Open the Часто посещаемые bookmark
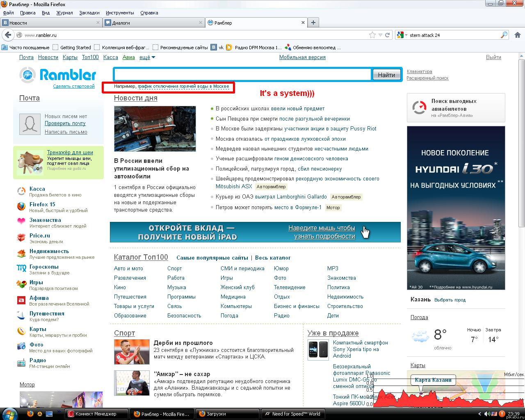525x420 pixels. (x=25, y=48)
